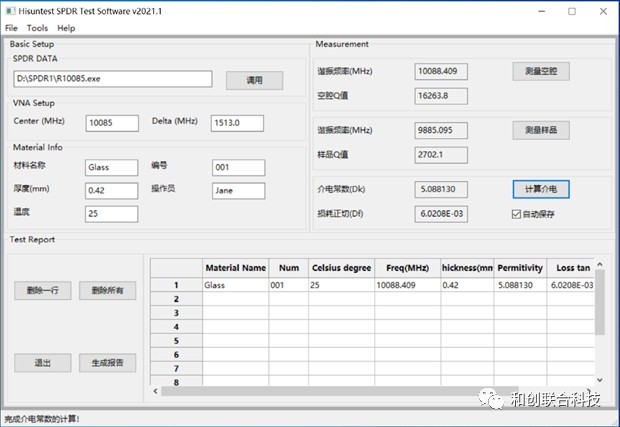The height and width of the screenshot is (427, 620).
Task: Click the 生成报告 generate report button
Action: tap(108, 363)
